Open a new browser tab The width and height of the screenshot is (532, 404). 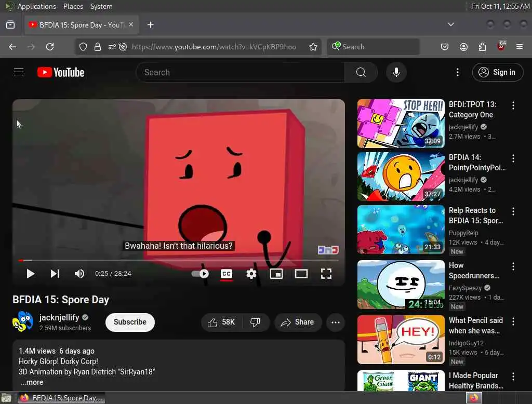tap(151, 25)
